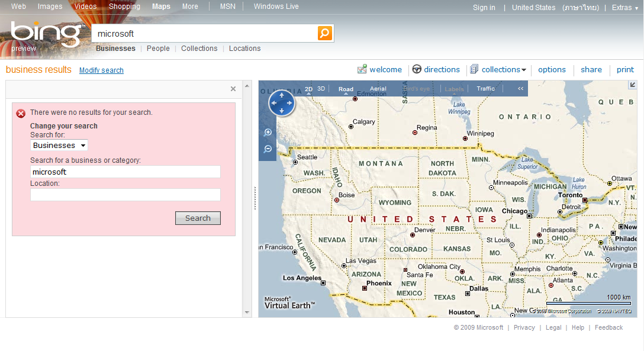
Task: Open the Images tab
Action: pos(50,7)
